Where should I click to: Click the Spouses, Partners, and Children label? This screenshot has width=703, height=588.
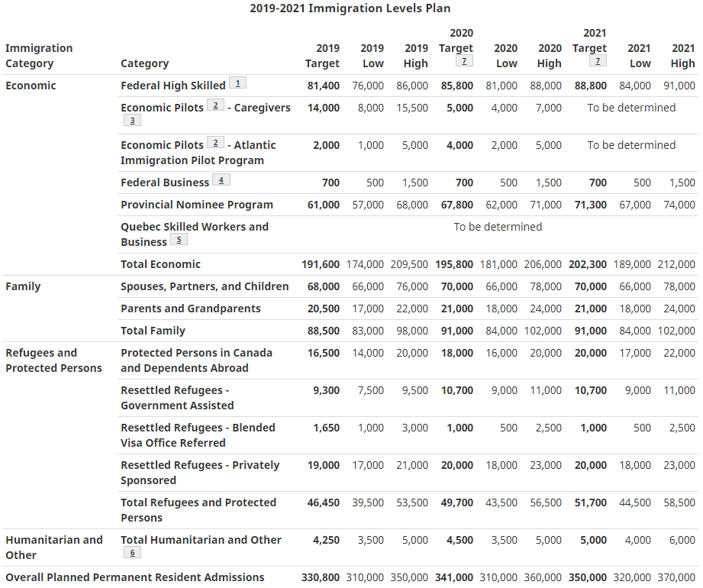205,286
